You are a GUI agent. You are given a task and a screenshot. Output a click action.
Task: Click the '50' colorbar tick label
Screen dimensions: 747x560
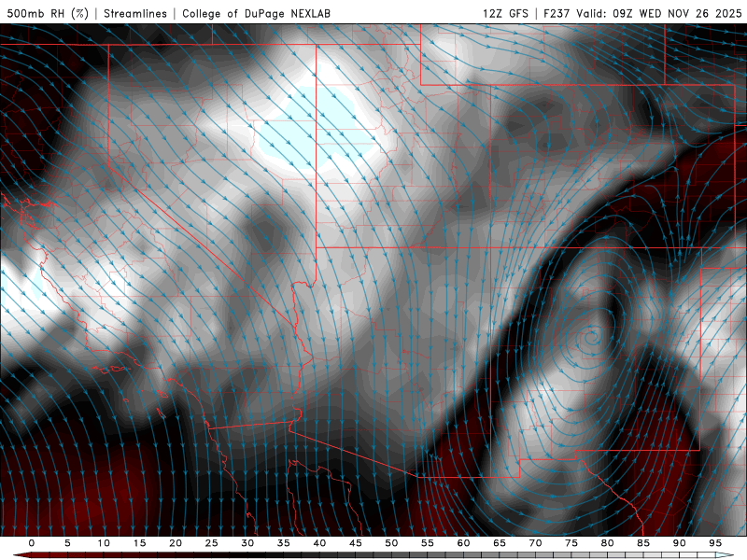click(x=391, y=543)
